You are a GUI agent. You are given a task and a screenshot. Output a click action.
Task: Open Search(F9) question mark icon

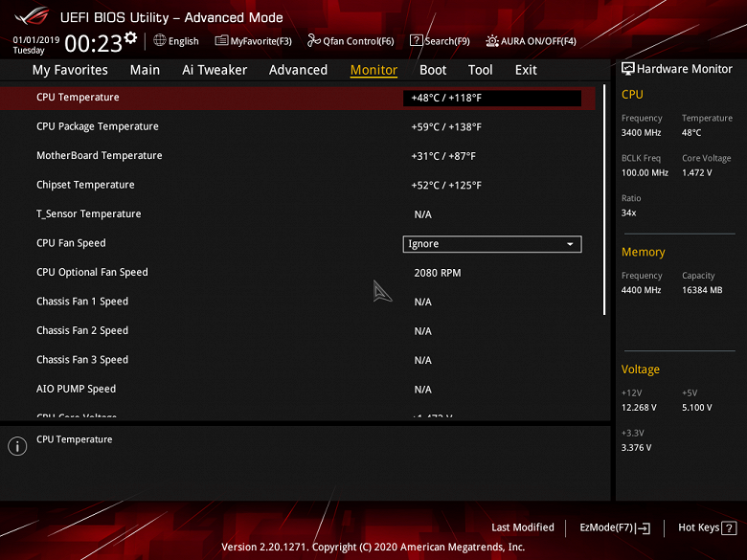click(416, 40)
